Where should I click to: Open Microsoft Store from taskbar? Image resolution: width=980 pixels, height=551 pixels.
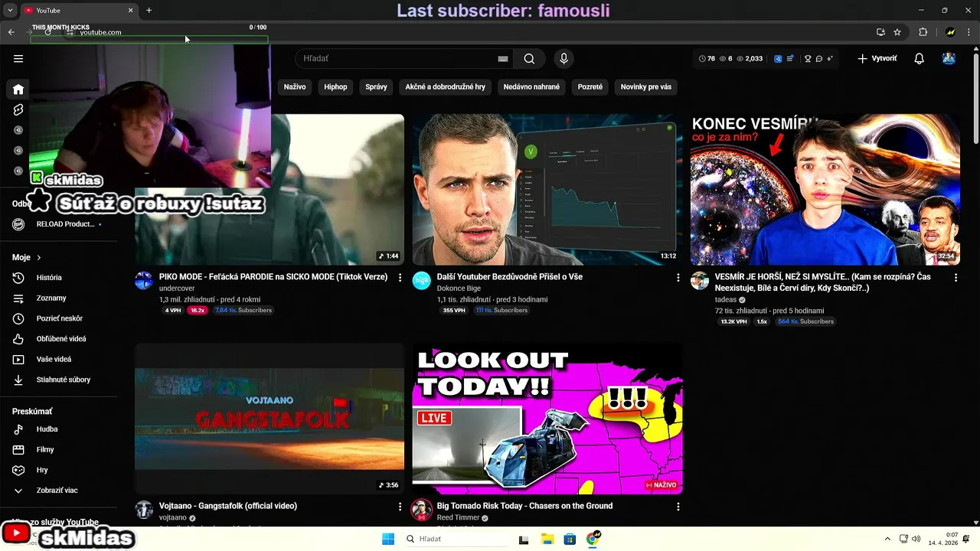(x=570, y=539)
